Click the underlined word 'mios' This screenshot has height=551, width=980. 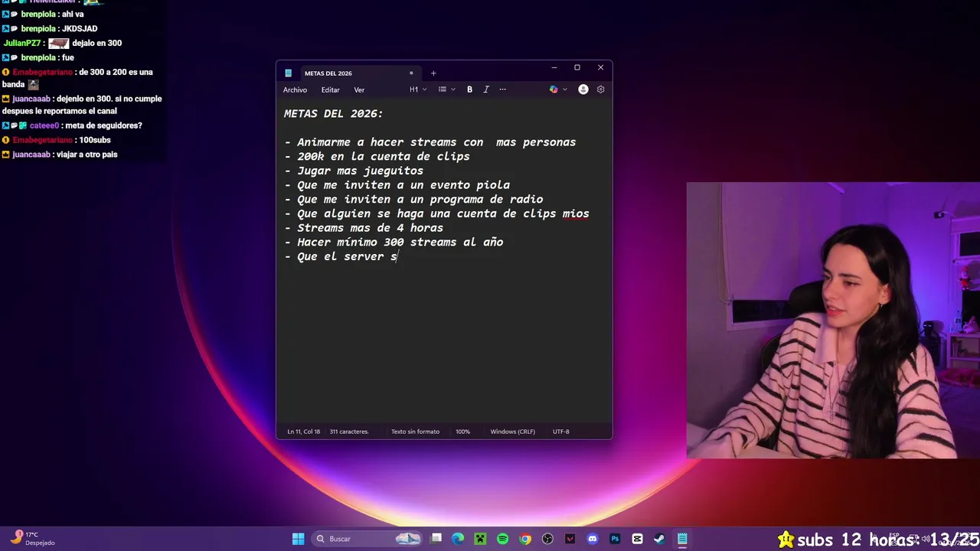click(x=576, y=214)
